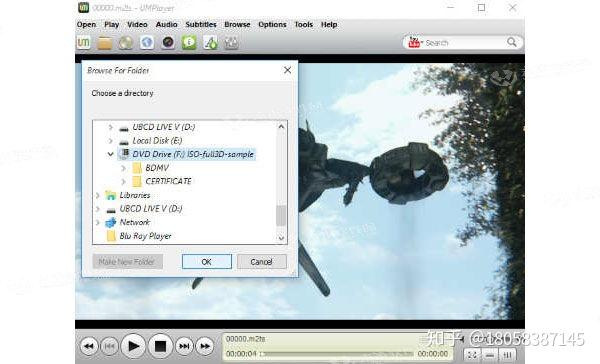This screenshot has width=600, height=364.
Task: Click the green playlist toolbar icon
Action: (x=189, y=42)
